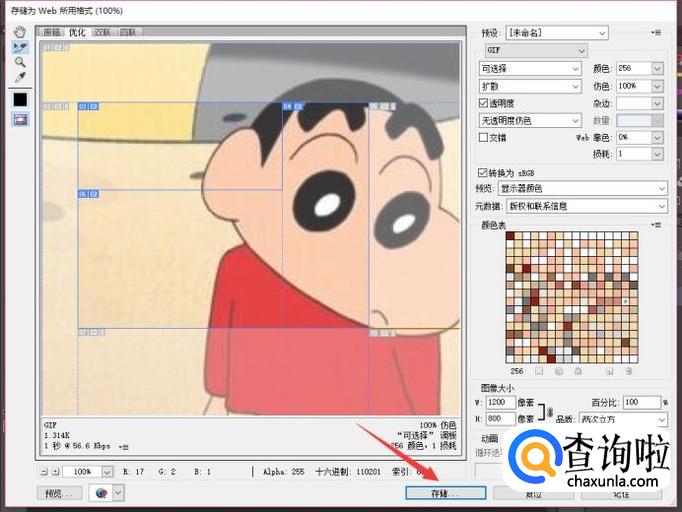Click the image preview thumbnail area
This screenshot has width=682, height=512.
251,229
